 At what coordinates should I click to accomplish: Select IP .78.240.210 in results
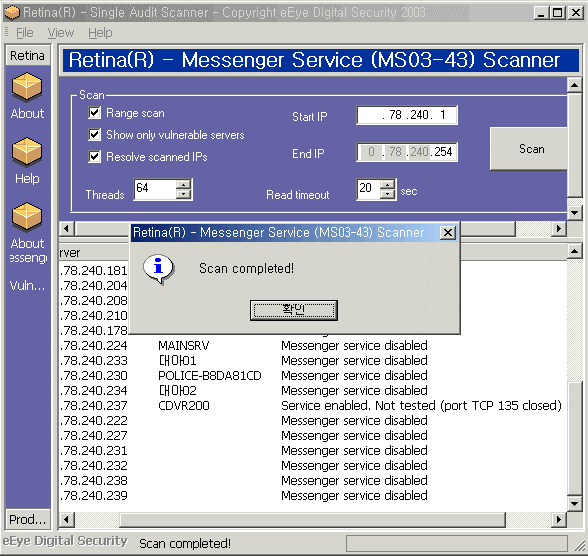pyautogui.click(x=94, y=316)
